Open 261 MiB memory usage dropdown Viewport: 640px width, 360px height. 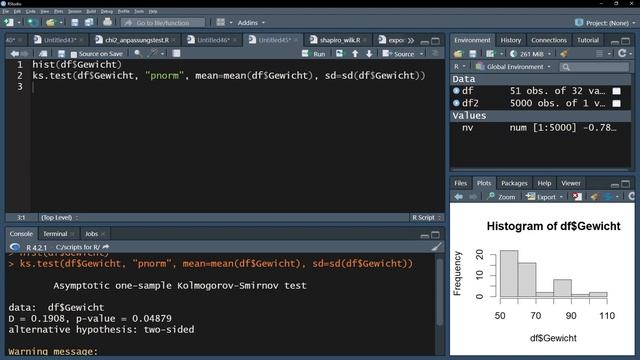[x=531, y=53]
